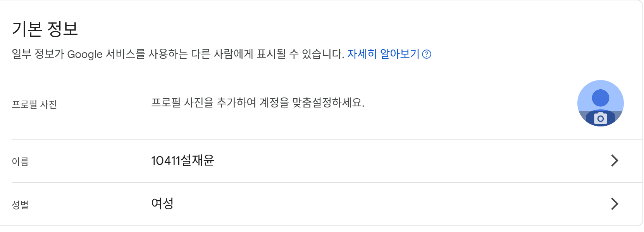Click the question mark help icon
This screenshot has height=232, width=644.
click(427, 54)
